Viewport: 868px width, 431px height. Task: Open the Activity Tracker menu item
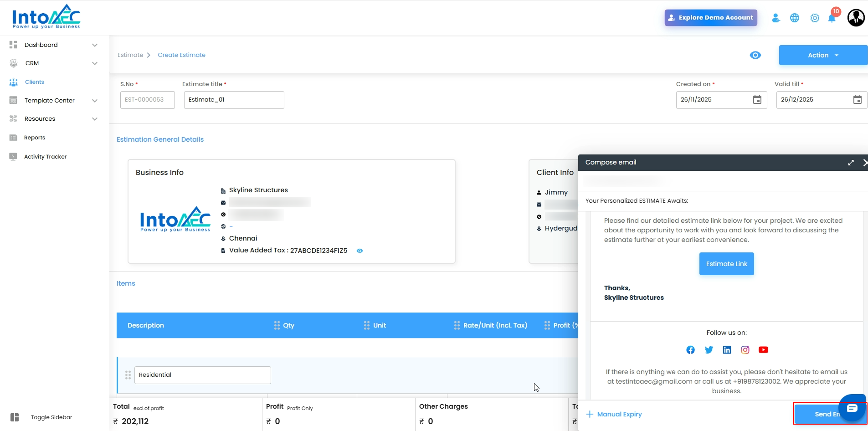(45, 157)
